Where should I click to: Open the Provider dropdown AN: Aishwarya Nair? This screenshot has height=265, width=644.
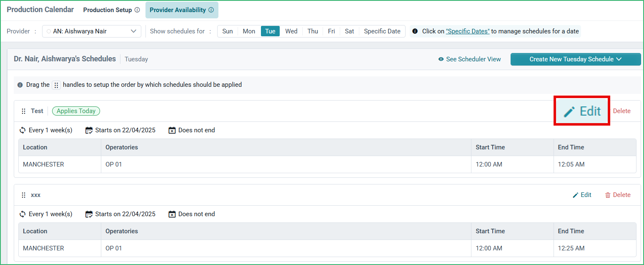[x=92, y=31]
